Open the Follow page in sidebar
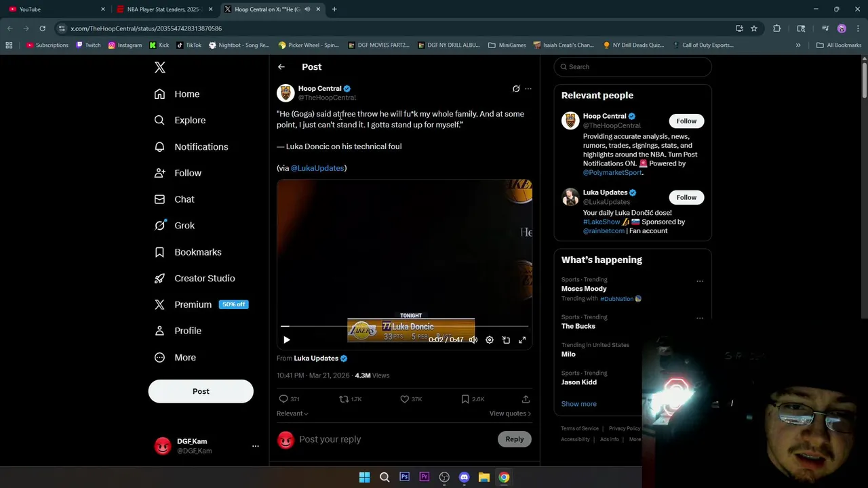 click(178, 173)
